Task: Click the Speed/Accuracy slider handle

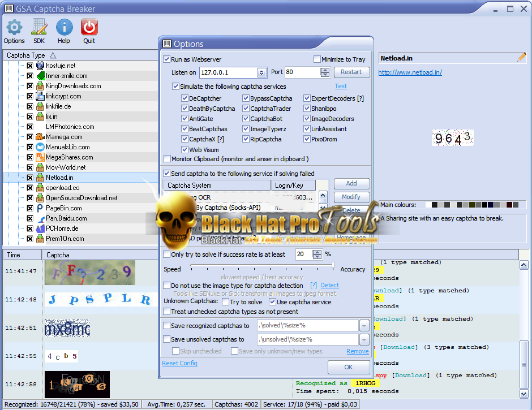Action: [333, 266]
